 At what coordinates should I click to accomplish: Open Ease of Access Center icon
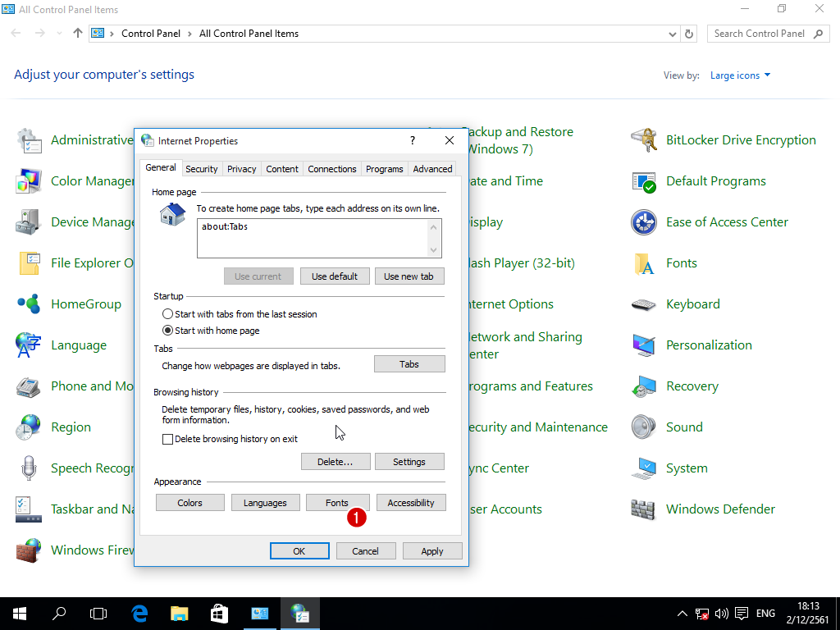(x=644, y=222)
